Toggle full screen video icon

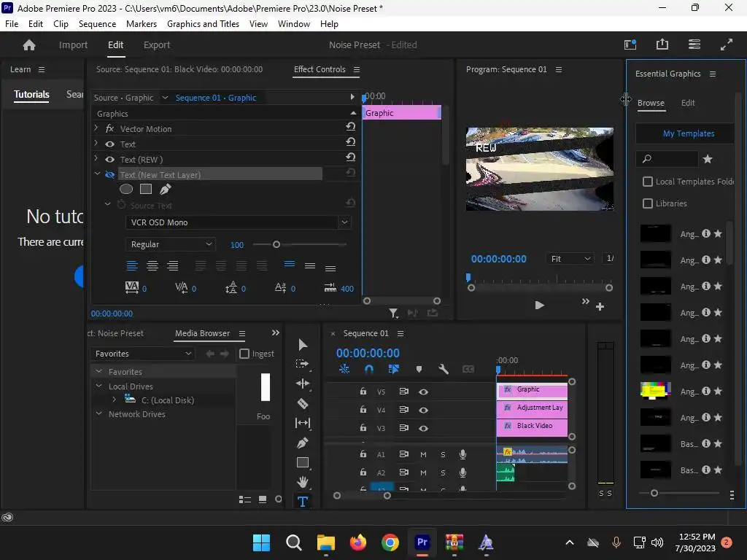(727, 44)
